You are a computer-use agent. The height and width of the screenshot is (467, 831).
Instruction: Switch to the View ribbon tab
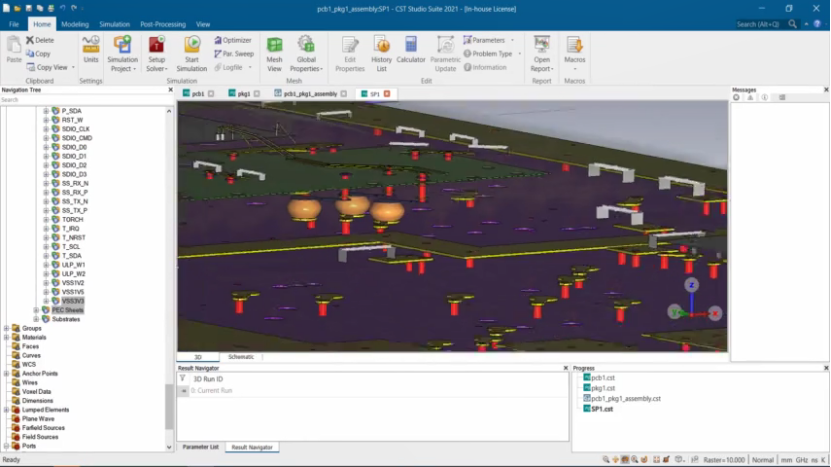(x=203, y=24)
